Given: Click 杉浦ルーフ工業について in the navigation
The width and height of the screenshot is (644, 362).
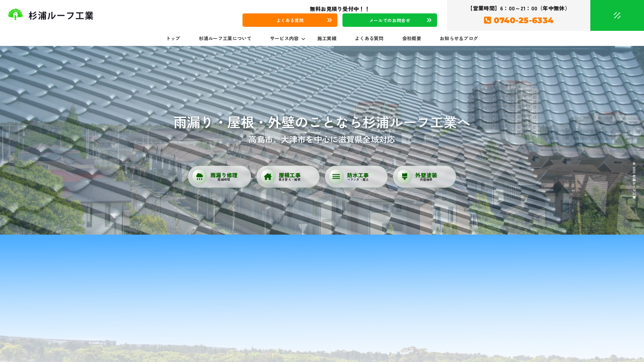Looking at the screenshot, I should [x=225, y=39].
